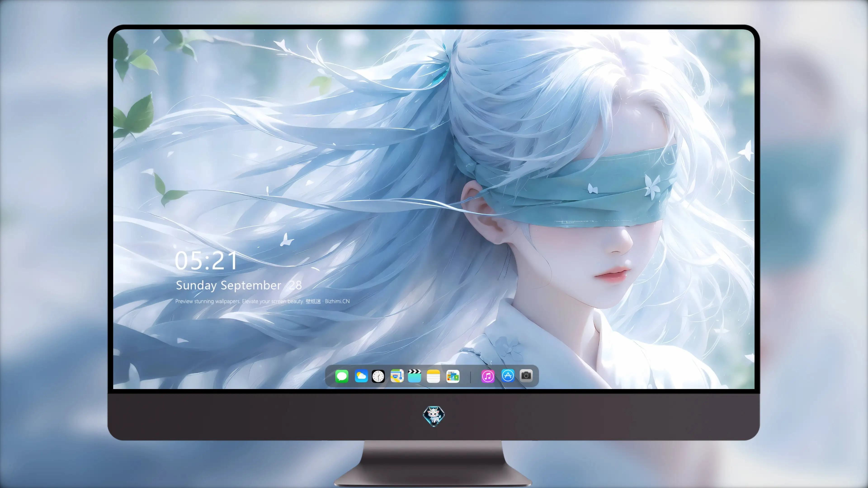This screenshot has height=488, width=868.
Task: Launch the Videos clapperboard app
Action: (x=415, y=376)
